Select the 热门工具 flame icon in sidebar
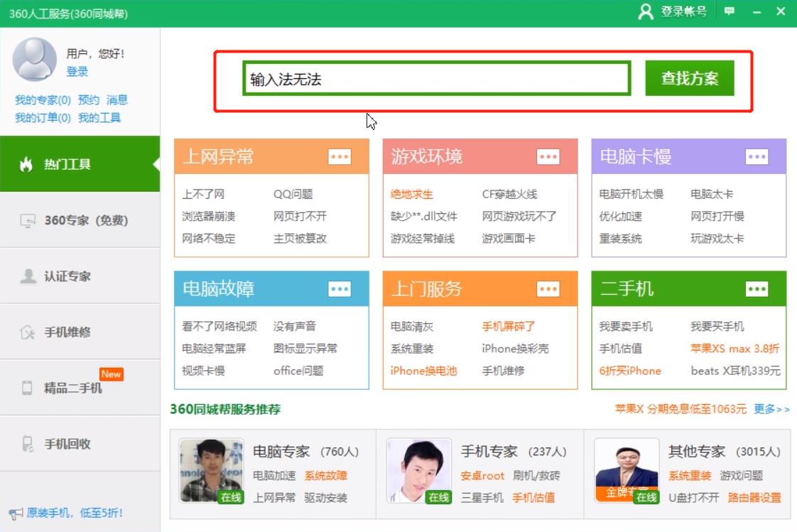The width and height of the screenshot is (797, 532). [26, 165]
